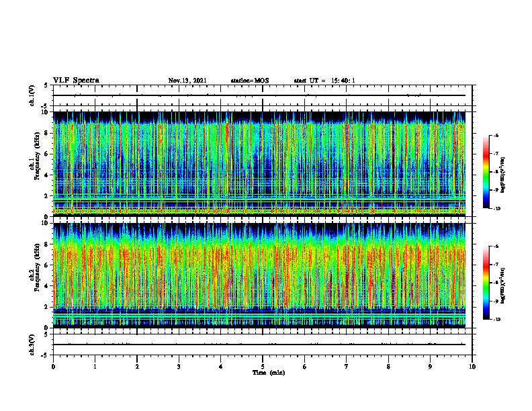This screenshot has height=411, width=532.
Task: Click the "8" tick on the time axis
Action: [388, 367]
